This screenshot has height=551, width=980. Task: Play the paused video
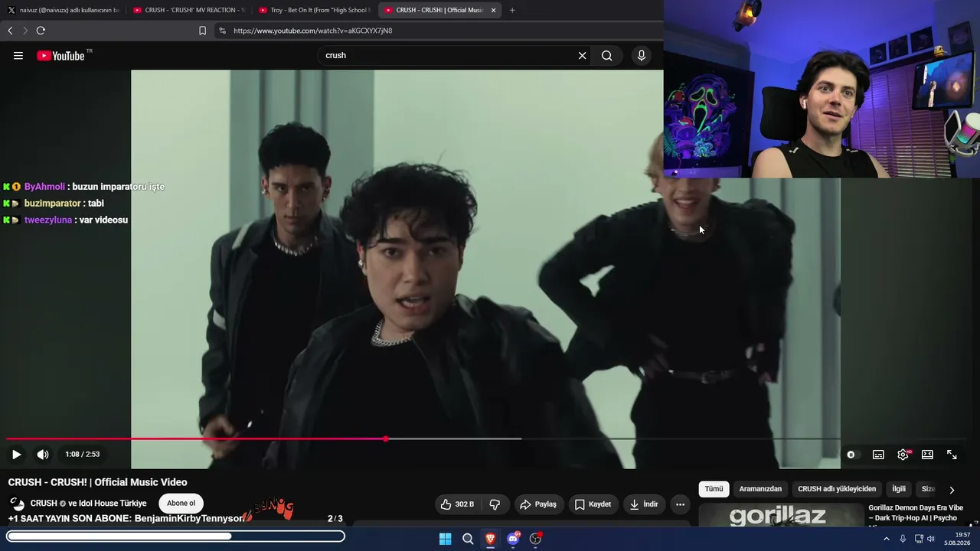16,455
